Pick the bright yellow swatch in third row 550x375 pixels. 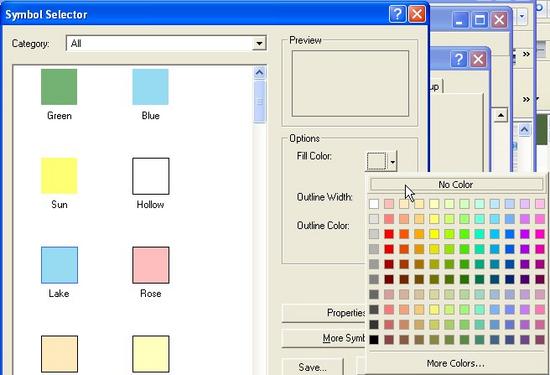(x=434, y=234)
